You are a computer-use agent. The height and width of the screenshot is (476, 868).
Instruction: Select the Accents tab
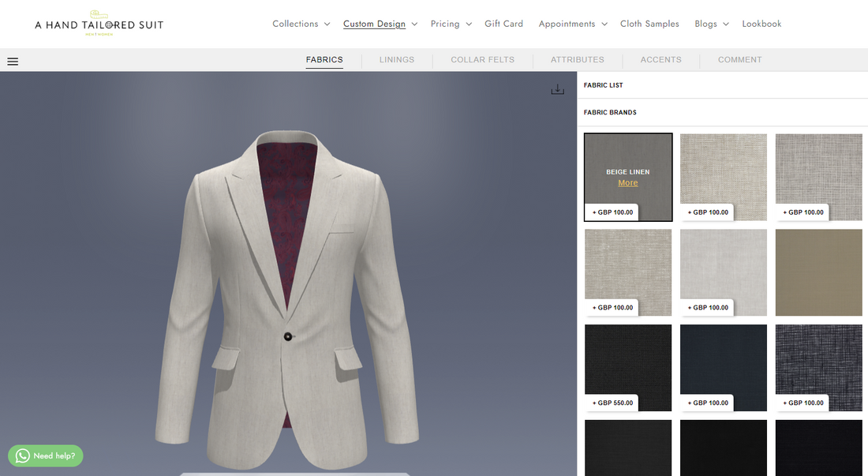[x=660, y=60]
